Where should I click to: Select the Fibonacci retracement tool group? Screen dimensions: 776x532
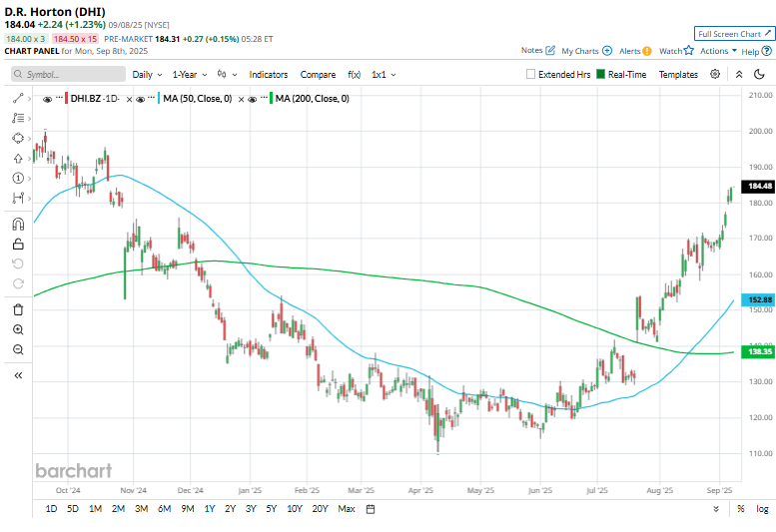point(18,118)
